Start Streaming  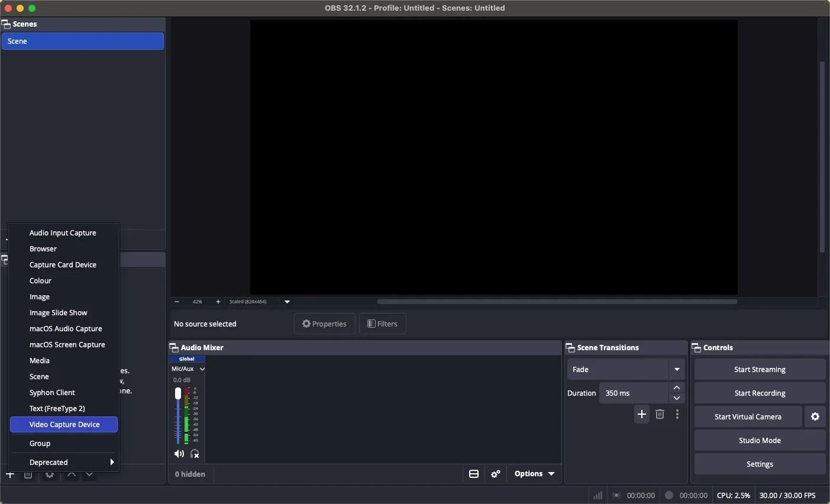[x=760, y=370]
